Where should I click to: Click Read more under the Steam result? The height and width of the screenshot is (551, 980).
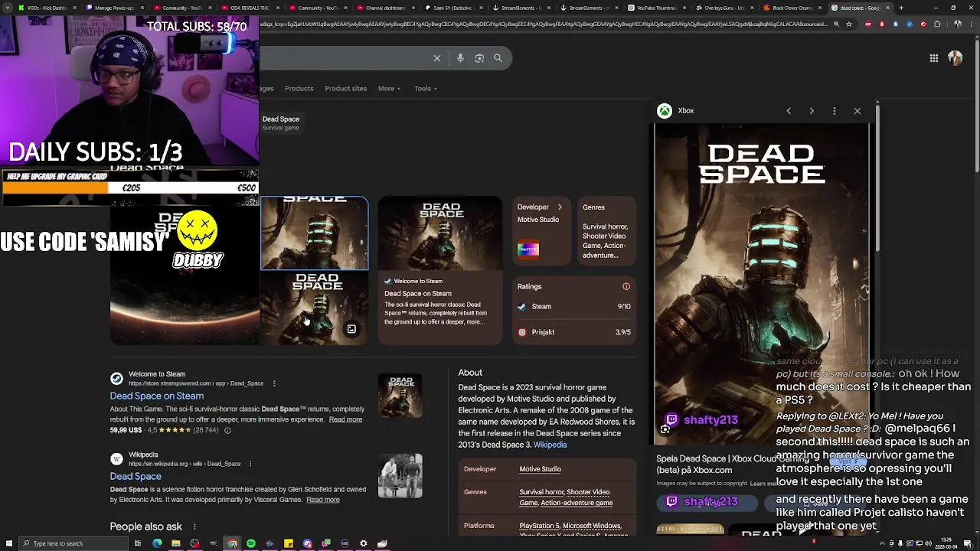pos(345,419)
